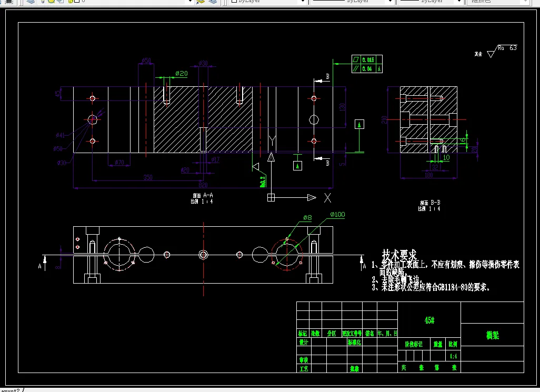Select the Ra 6.3 surface roughness symbol

[503, 51]
